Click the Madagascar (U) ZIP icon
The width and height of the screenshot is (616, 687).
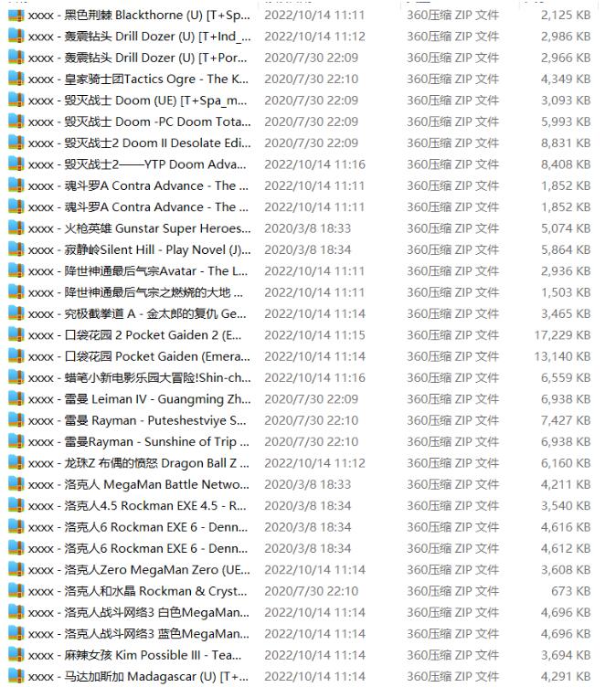click(16, 676)
